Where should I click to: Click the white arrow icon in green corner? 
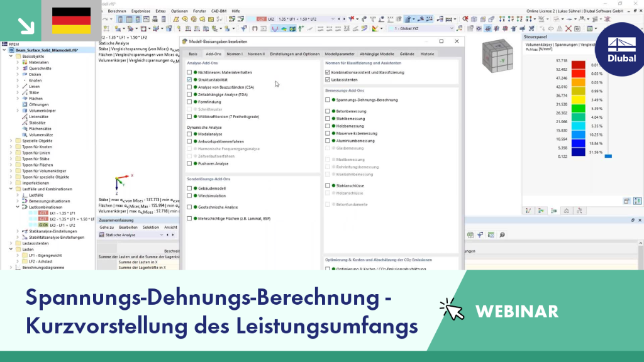pyautogui.click(x=26, y=26)
